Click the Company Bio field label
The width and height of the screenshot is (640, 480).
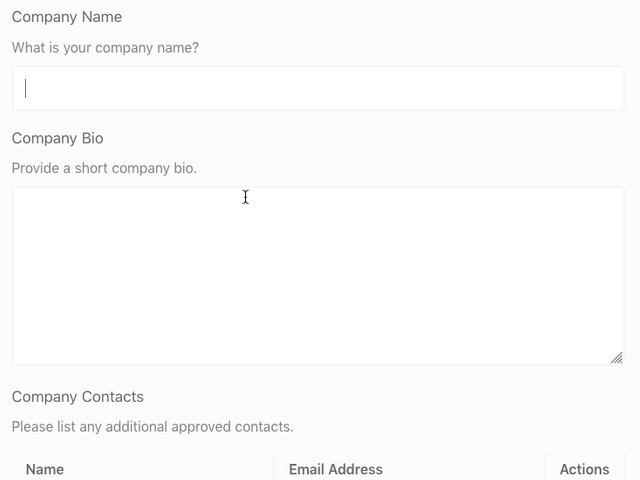tap(57, 138)
